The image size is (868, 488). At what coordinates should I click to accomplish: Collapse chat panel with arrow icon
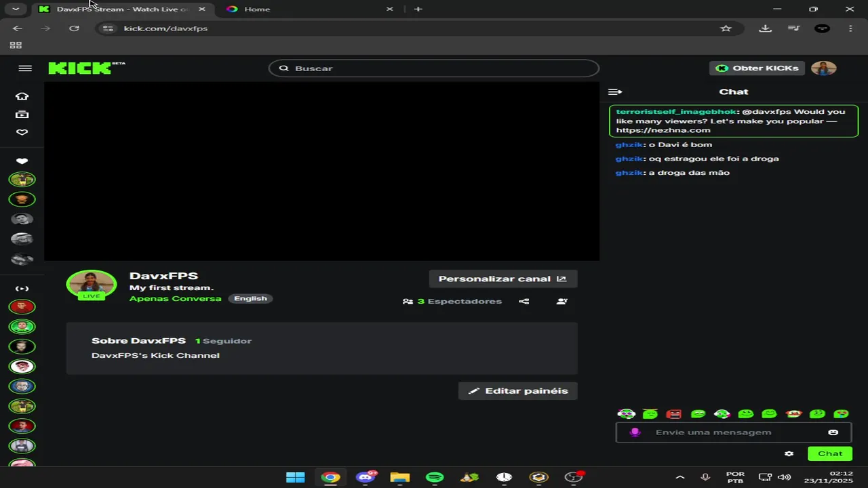coord(615,91)
